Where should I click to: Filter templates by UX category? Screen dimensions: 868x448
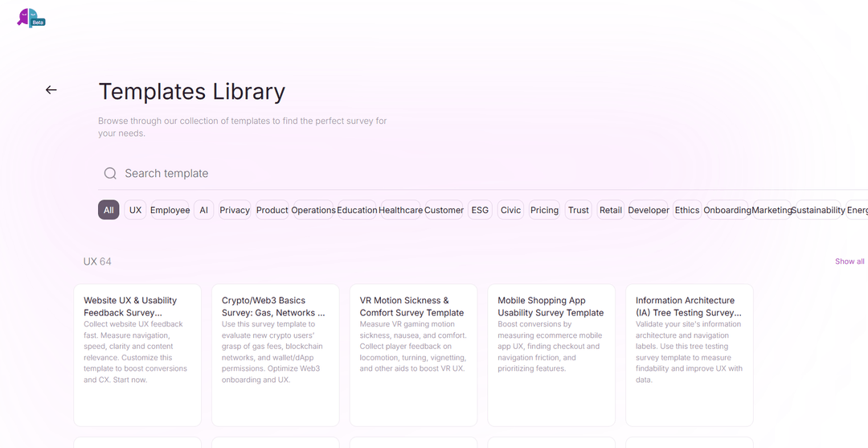136,210
